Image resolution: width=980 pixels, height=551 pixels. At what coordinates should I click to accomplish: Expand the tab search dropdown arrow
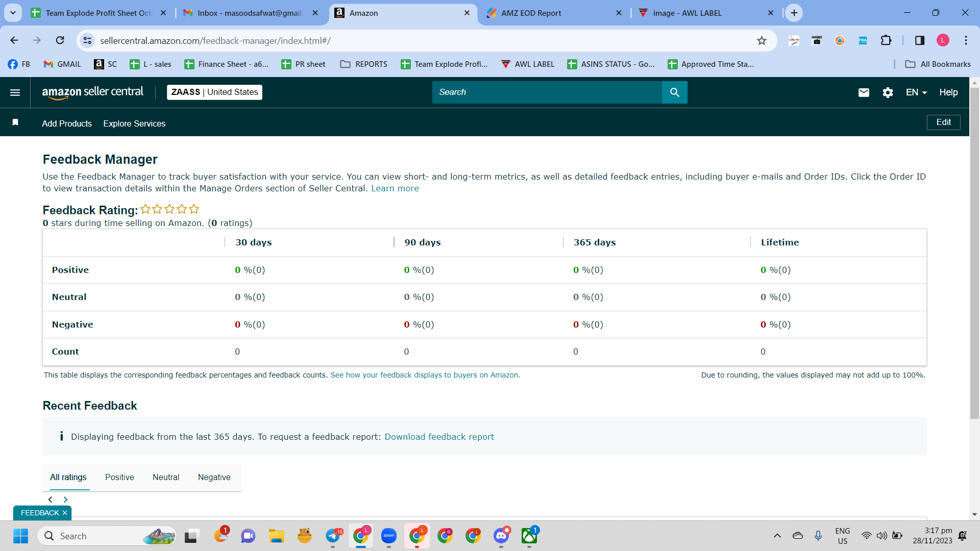[x=13, y=13]
